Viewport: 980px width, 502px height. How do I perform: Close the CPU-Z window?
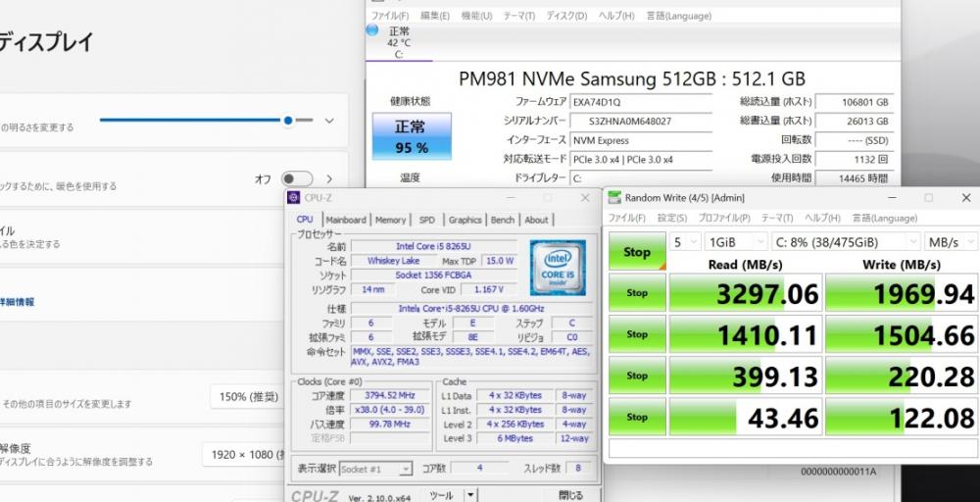pos(584,197)
